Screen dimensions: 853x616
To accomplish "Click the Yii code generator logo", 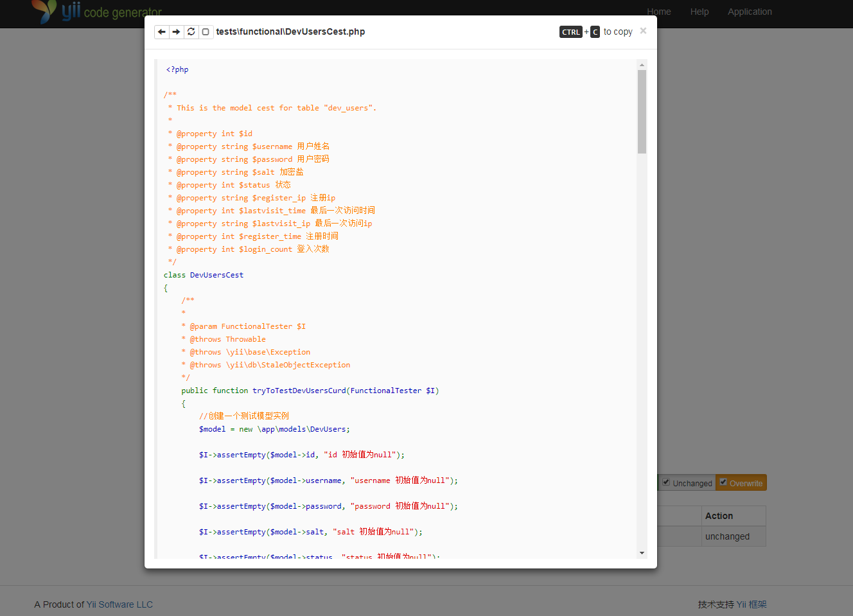I will point(96,12).
